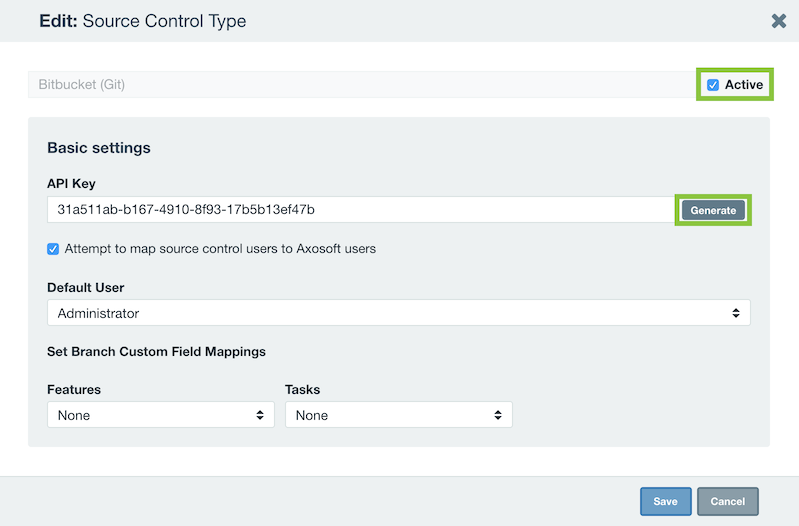Uncheck the map source control users checkbox

[53, 249]
